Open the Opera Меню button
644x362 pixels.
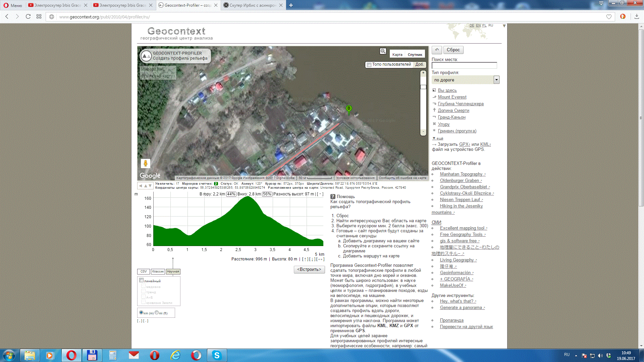(x=12, y=5)
